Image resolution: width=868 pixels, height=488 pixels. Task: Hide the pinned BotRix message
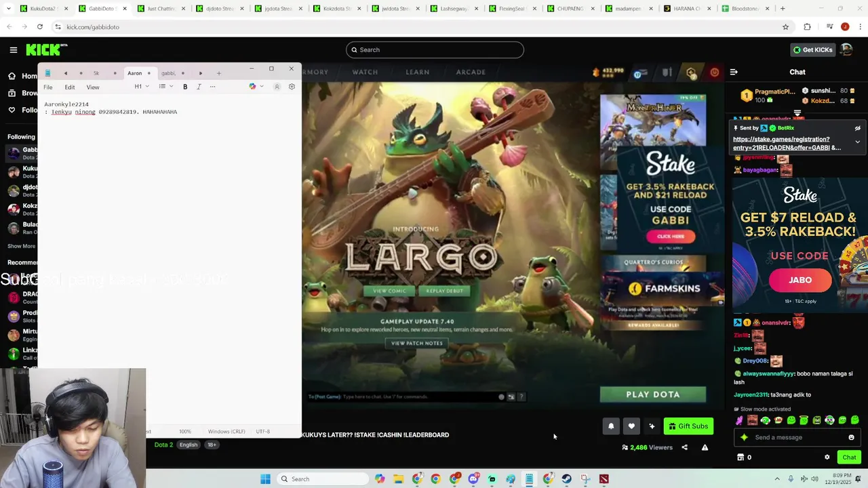[x=857, y=128]
